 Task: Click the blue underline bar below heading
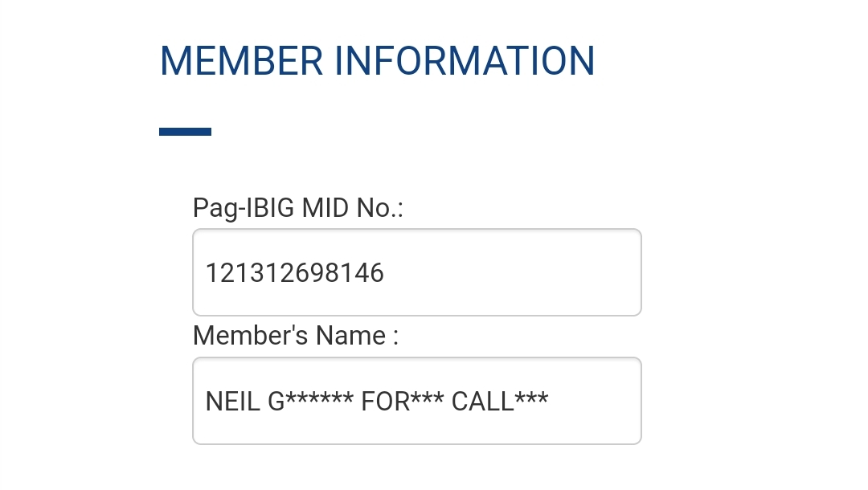coord(185,132)
